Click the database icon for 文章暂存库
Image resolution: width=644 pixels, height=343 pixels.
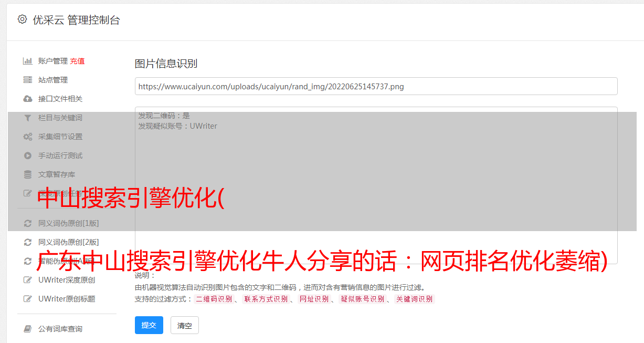click(x=28, y=174)
